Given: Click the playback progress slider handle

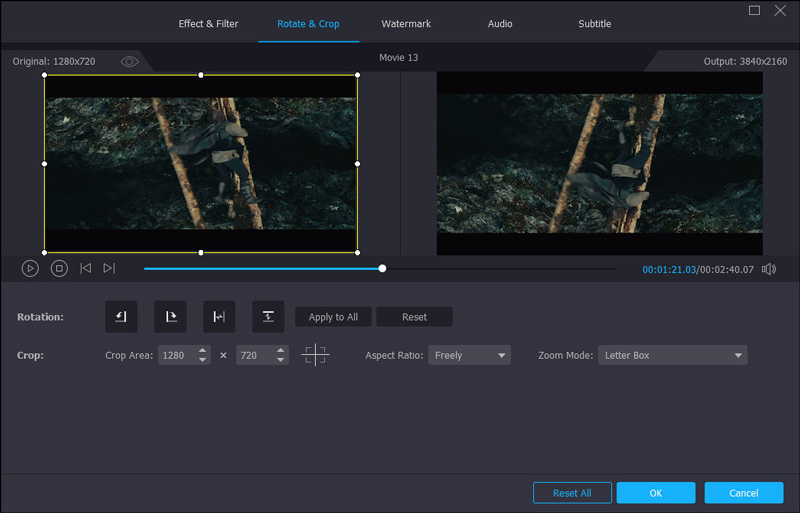Looking at the screenshot, I should tap(382, 268).
